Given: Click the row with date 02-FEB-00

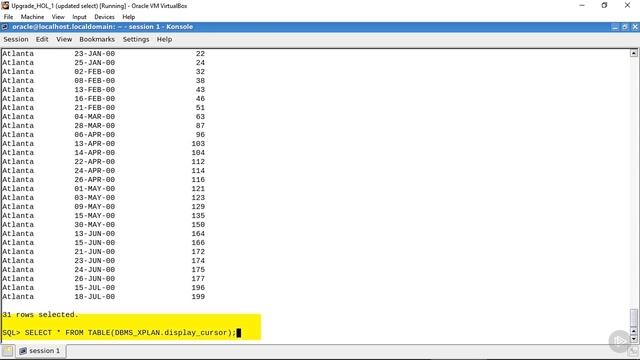Looking at the screenshot, I should [103, 71].
